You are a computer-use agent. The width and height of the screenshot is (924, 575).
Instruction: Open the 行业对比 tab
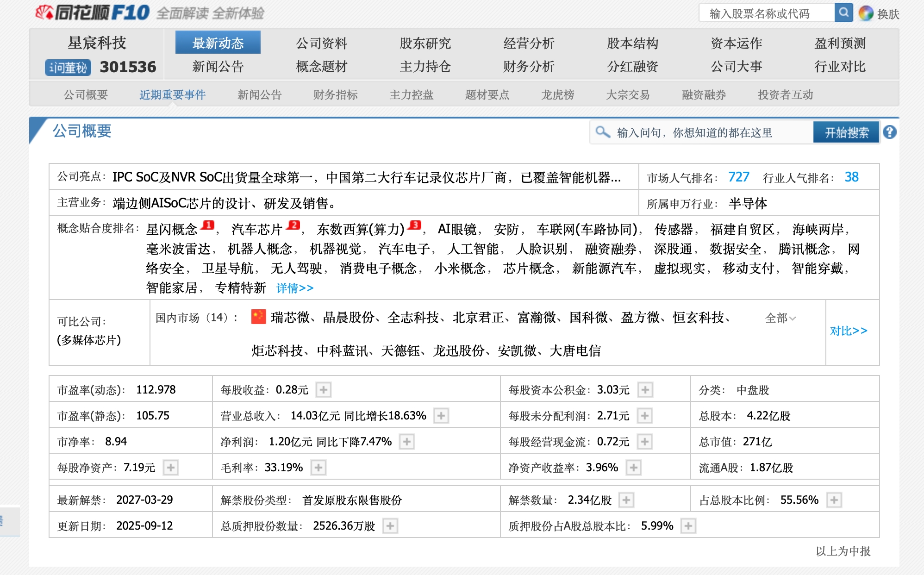[840, 67]
